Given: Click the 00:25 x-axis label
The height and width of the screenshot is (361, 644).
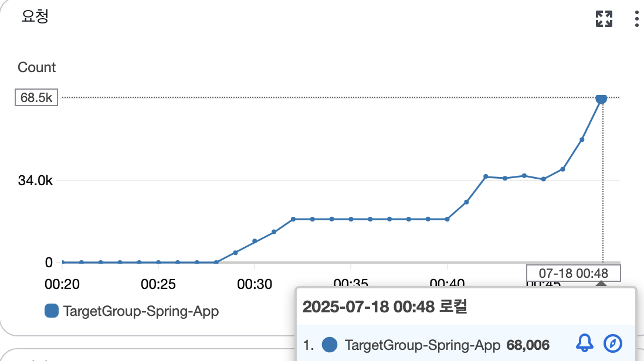Looking at the screenshot, I should click(x=158, y=284).
